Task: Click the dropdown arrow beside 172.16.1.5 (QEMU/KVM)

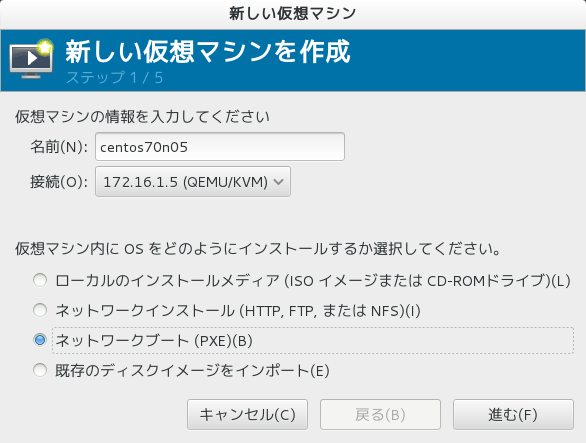Action: [x=278, y=182]
